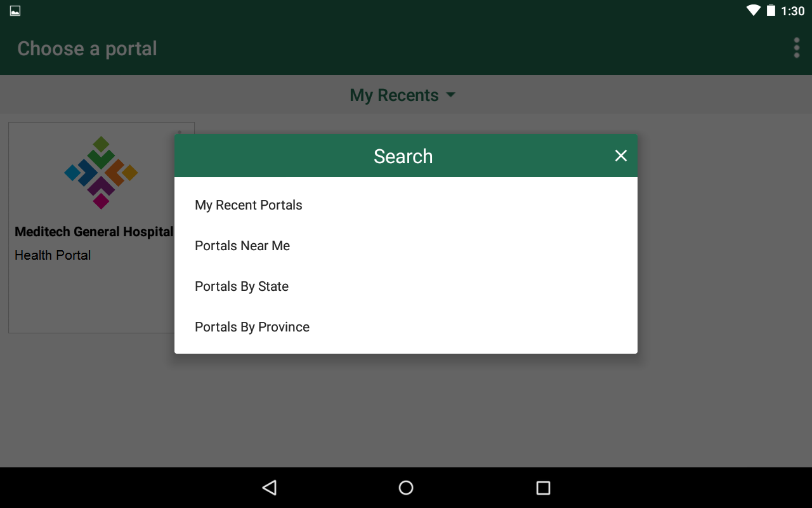Open the three-dot overflow menu

[797, 48]
